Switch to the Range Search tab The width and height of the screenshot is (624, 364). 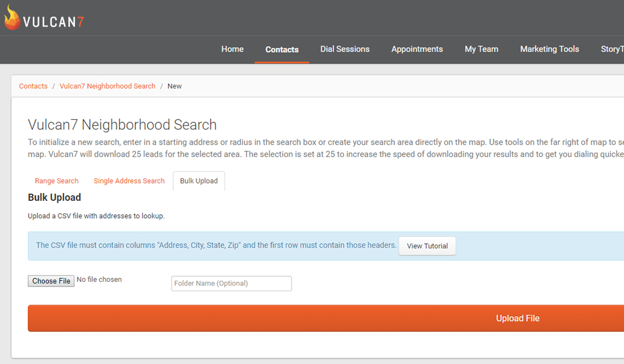57,181
